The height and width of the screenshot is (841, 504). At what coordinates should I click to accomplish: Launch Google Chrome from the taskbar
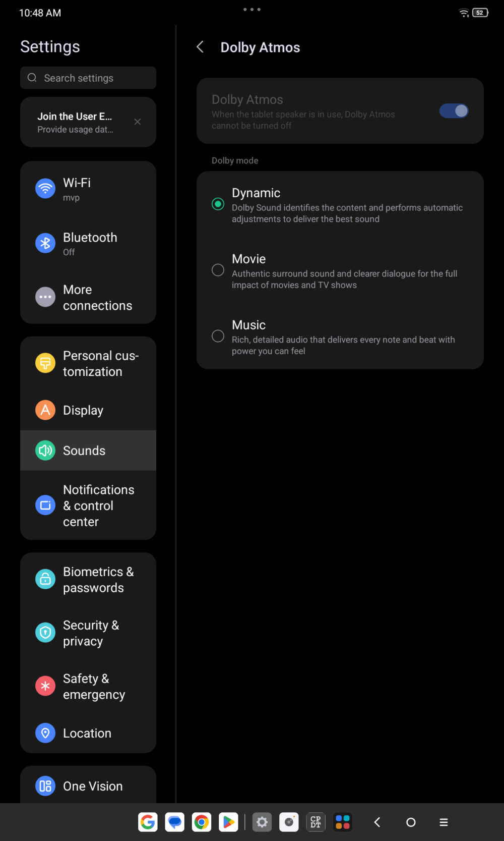[x=202, y=822]
